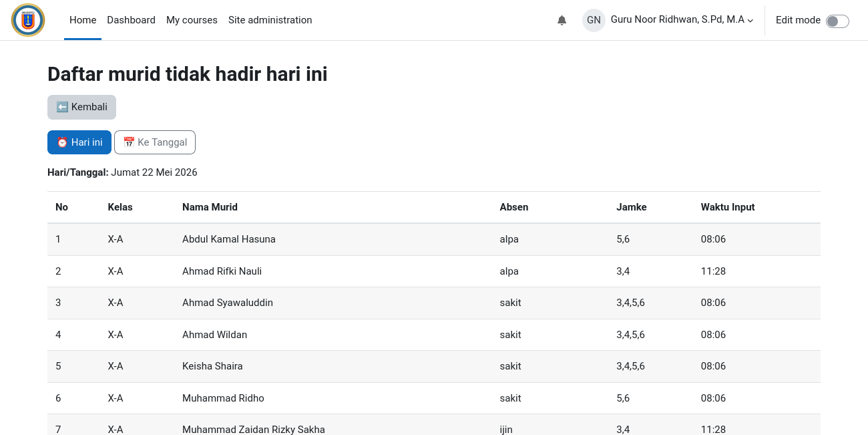Click the Absen column header
The width and height of the screenshot is (868, 435).
[x=514, y=207]
